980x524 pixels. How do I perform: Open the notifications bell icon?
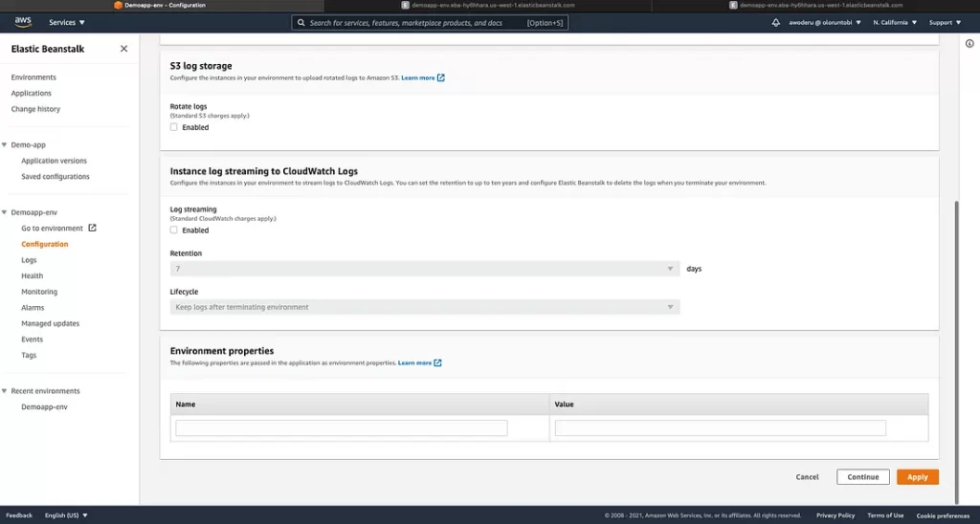point(776,22)
